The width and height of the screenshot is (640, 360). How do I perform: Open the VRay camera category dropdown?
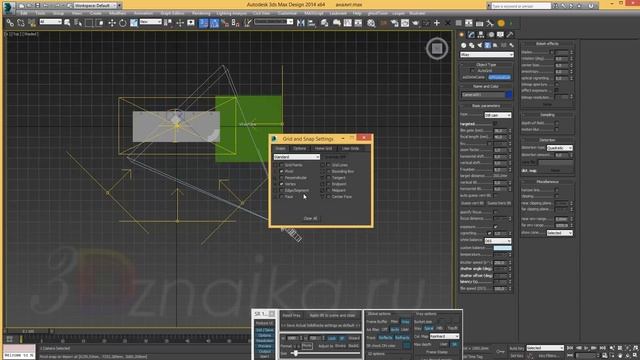487,55
